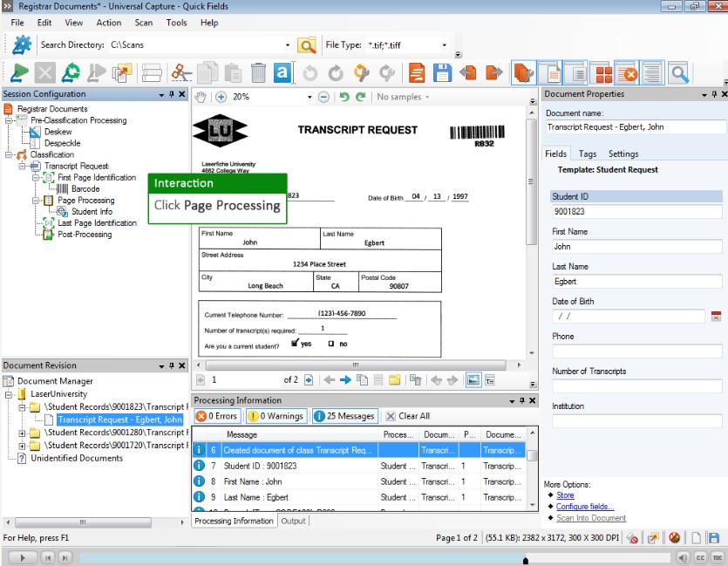This screenshot has width=728, height=566.
Task: Rotate page right with green arrow icon
Action: click(360, 97)
